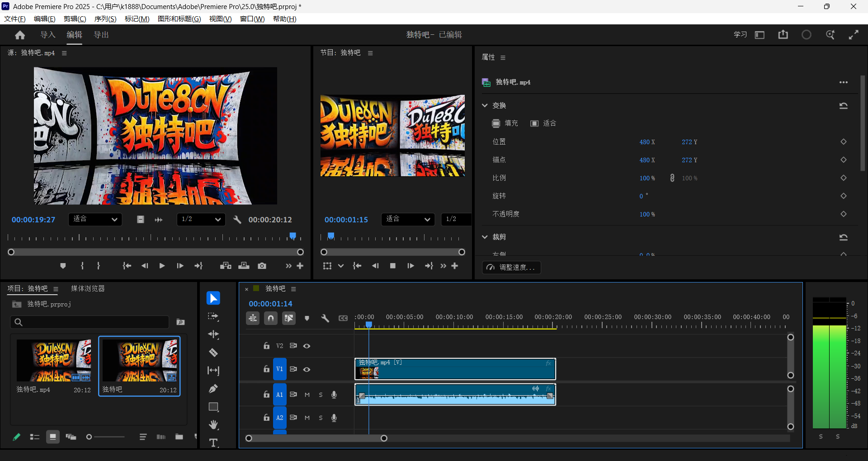This screenshot has height=461, width=868.
Task: Select the 独特吧 sequence thumbnail
Action: [139, 360]
